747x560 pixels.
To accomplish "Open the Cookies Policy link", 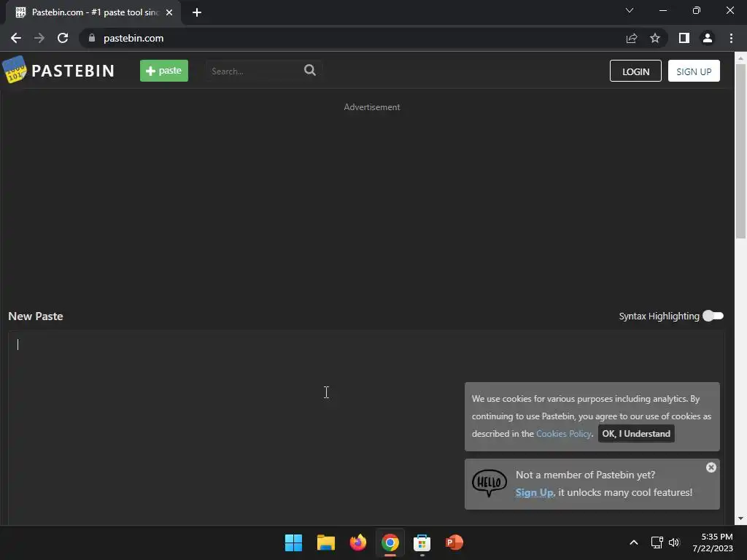I will [564, 433].
